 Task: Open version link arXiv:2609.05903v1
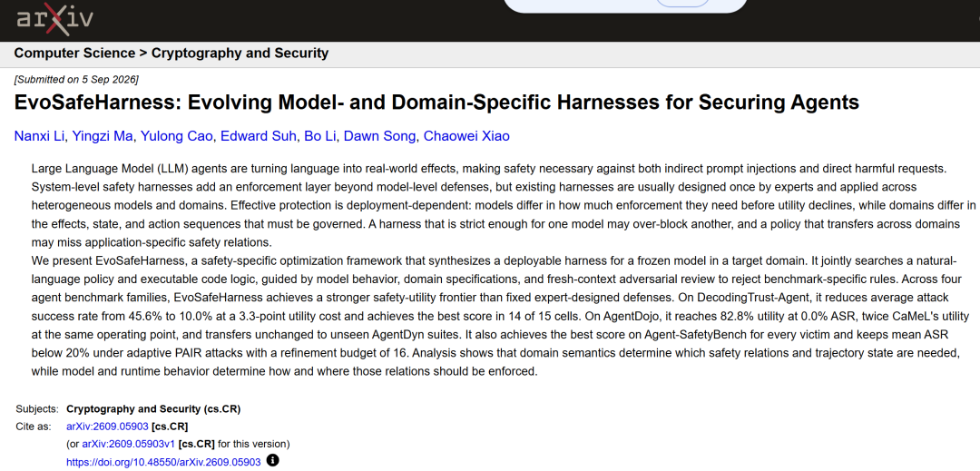[x=129, y=444]
